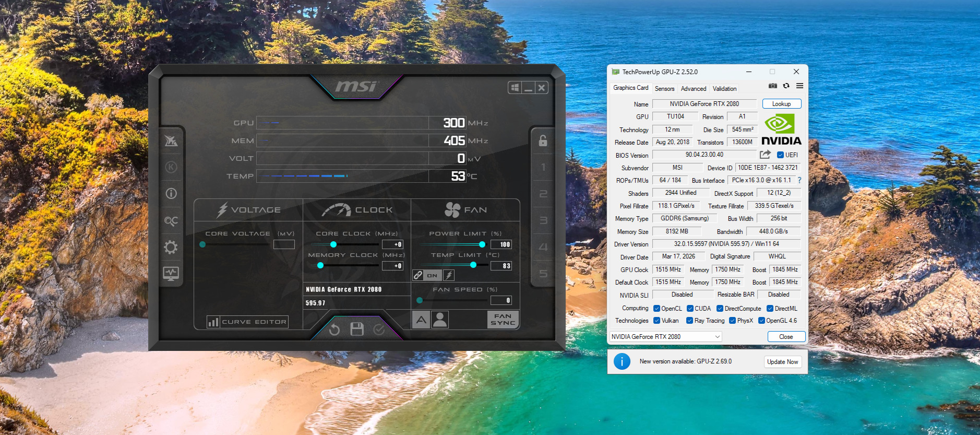Click the lightning priority icon under Temp Limit
980x435 pixels.
pyautogui.click(x=449, y=275)
